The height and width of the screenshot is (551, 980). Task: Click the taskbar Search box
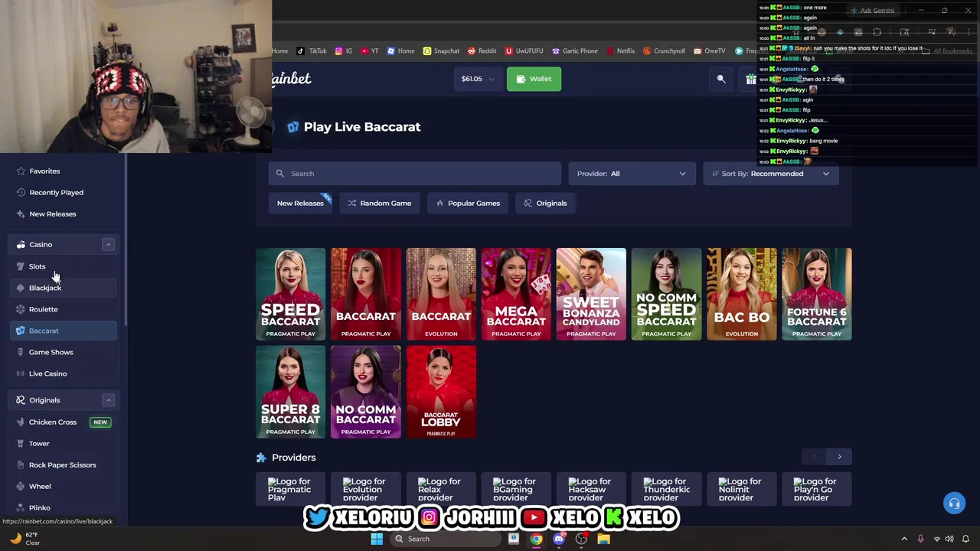(x=446, y=539)
